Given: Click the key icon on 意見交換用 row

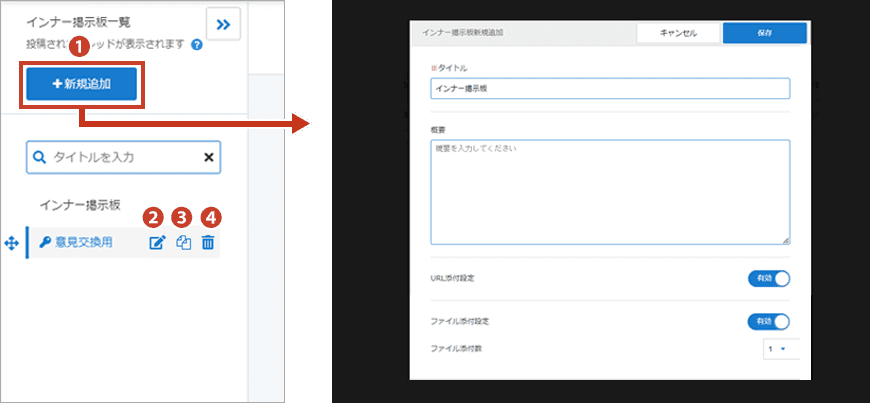Looking at the screenshot, I should tap(44, 242).
